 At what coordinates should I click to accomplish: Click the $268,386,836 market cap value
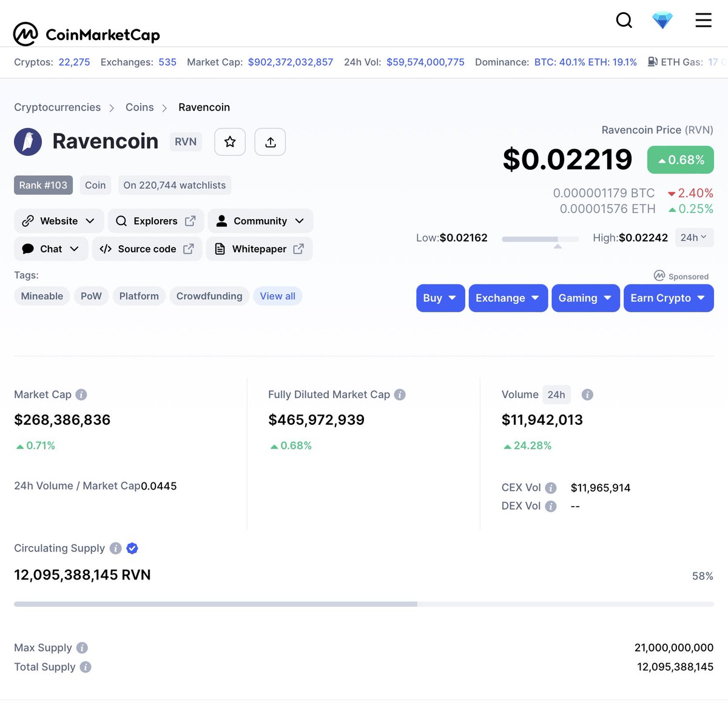[62, 420]
